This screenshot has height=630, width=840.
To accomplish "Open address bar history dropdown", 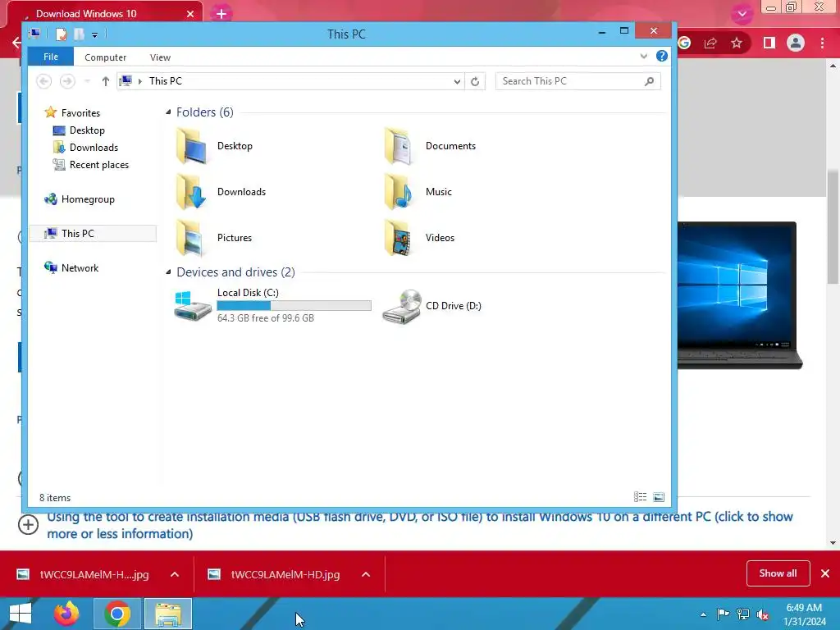I will pos(457,81).
